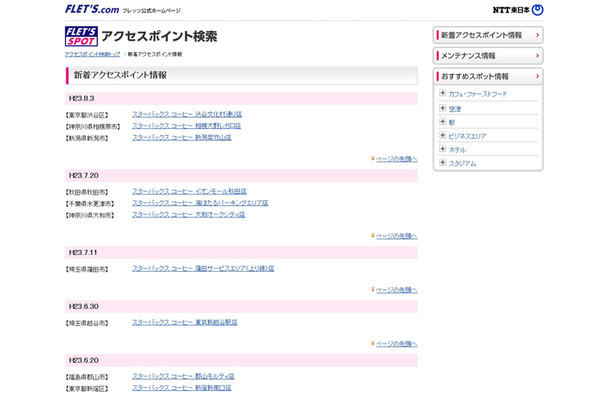The height and width of the screenshot is (400, 610).
Task: Open the アクセスポイント検索トップ breadcrumb link
Action: point(93,54)
